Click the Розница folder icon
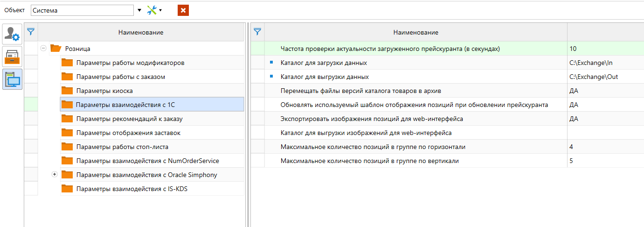Viewport: 644px width, 227px height. click(x=56, y=48)
